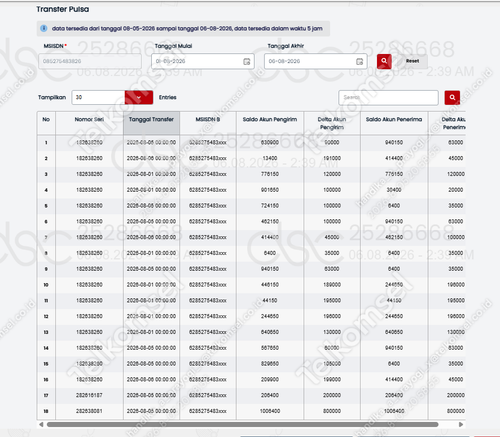Sort by Delta Akun Pengirim column header
Screen dimensions: 500x437
(332, 123)
